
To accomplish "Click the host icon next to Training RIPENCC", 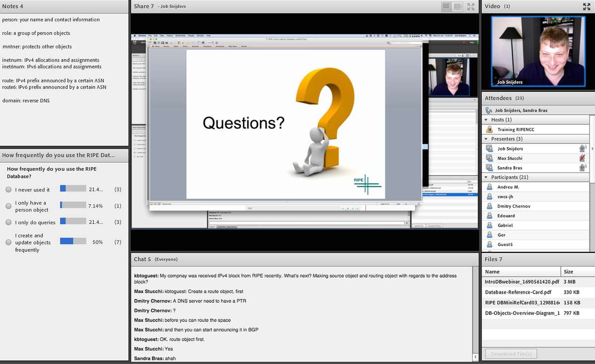I will (x=489, y=129).
